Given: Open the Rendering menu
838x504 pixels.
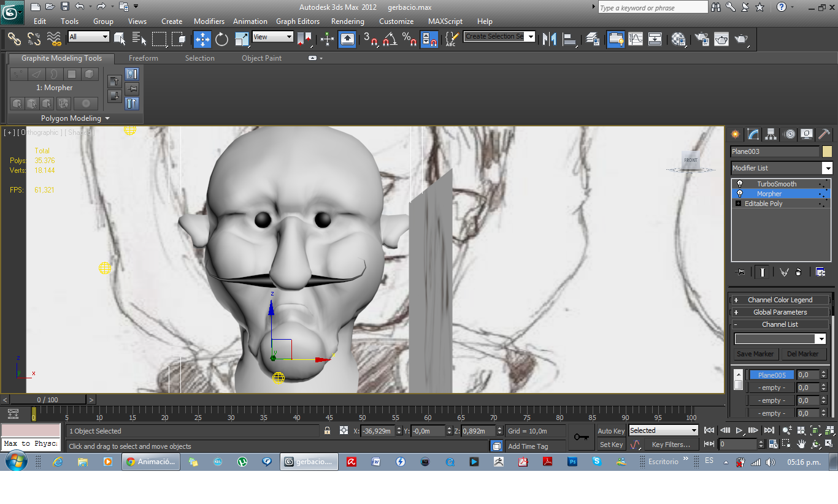Looking at the screenshot, I should (x=347, y=21).
